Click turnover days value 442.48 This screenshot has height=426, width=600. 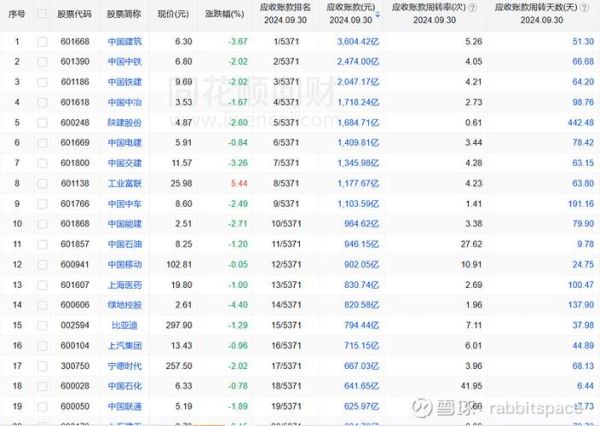(580, 122)
